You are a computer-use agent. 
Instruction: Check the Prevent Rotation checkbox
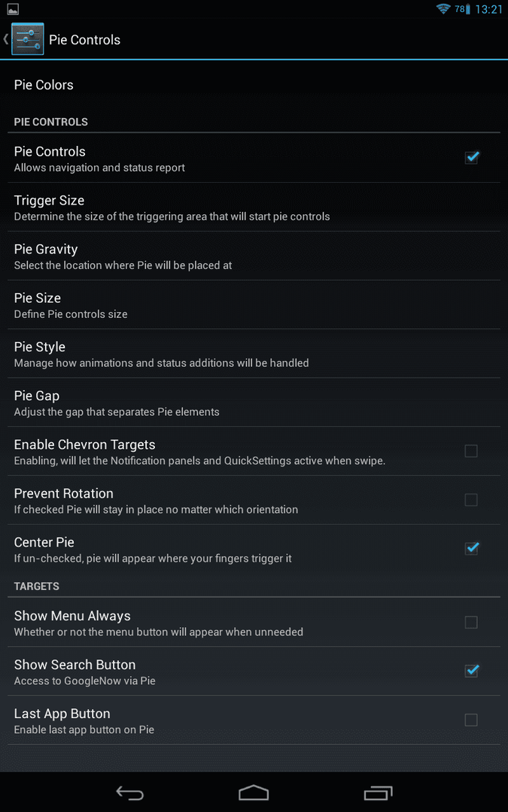[x=471, y=500]
